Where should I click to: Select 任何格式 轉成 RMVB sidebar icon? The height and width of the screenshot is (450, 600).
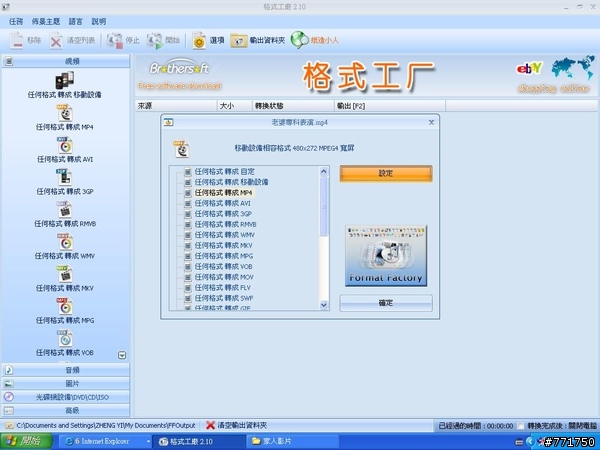tap(65, 209)
